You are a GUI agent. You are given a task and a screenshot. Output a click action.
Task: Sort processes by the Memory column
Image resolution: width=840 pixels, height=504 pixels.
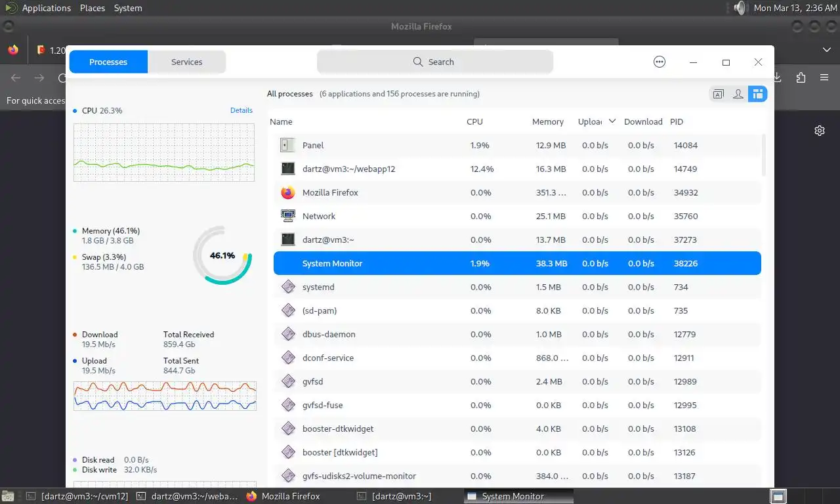pyautogui.click(x=548, y=121)
